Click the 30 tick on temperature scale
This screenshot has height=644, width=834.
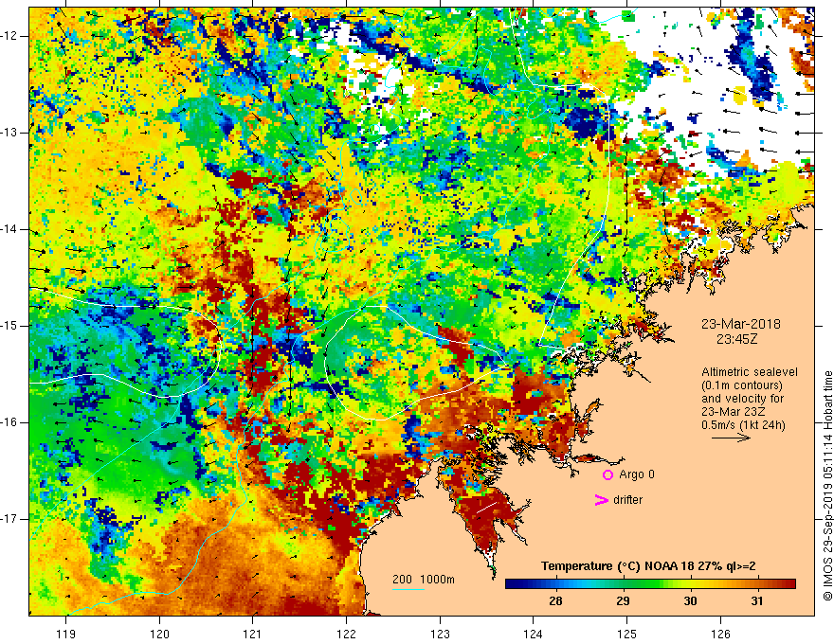click(x=690, y=601)
